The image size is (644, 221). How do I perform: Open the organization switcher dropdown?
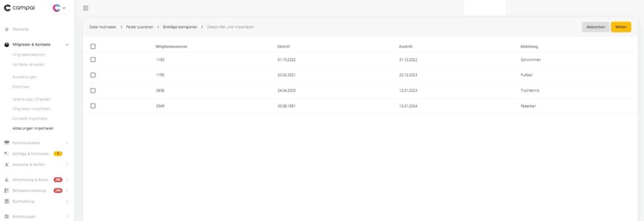point(60,8)
